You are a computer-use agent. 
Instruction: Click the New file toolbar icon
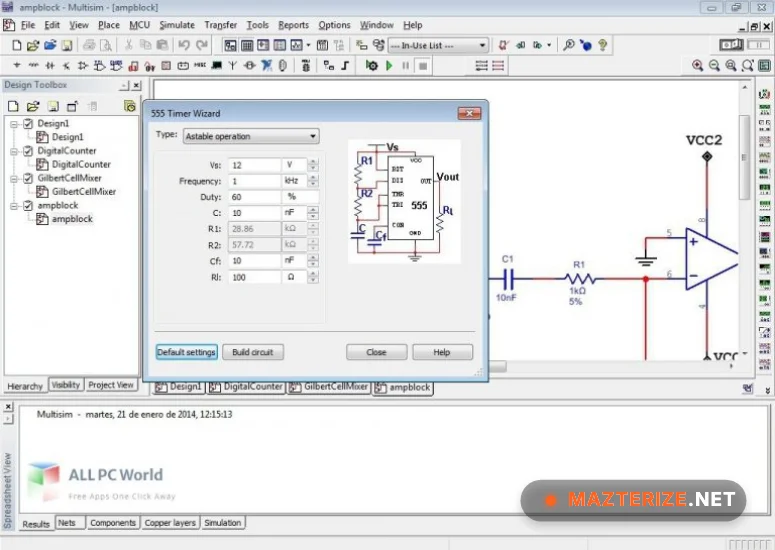click(x=16, y=45)
